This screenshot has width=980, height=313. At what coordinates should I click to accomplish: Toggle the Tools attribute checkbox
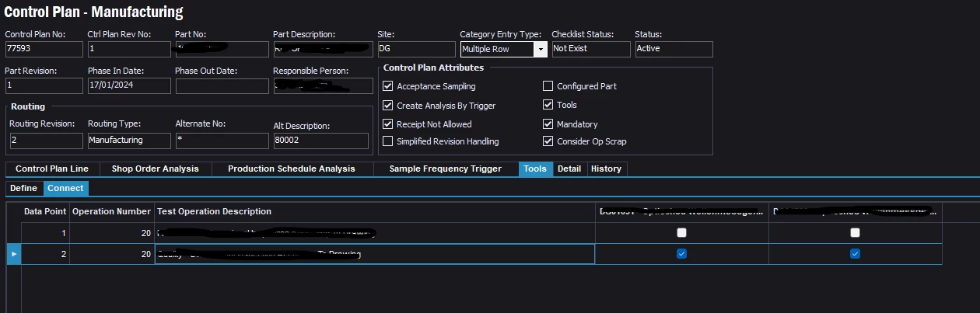pyautogui.click(x=548, y=105)
